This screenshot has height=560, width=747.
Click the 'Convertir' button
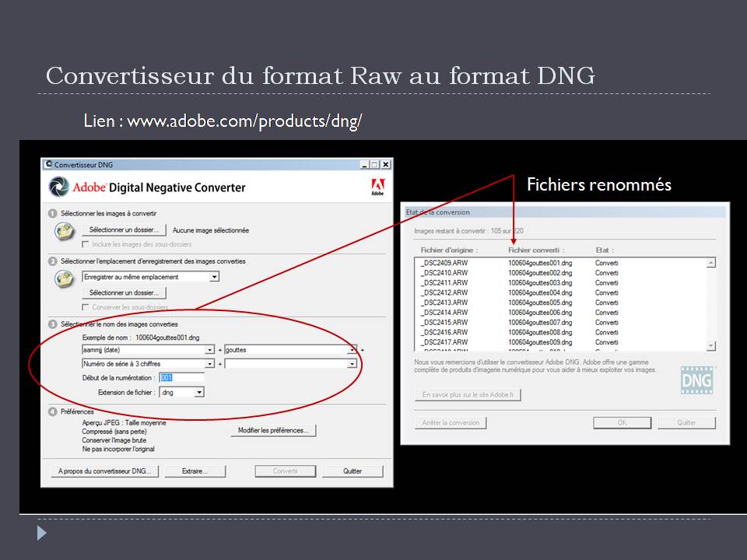286,471
